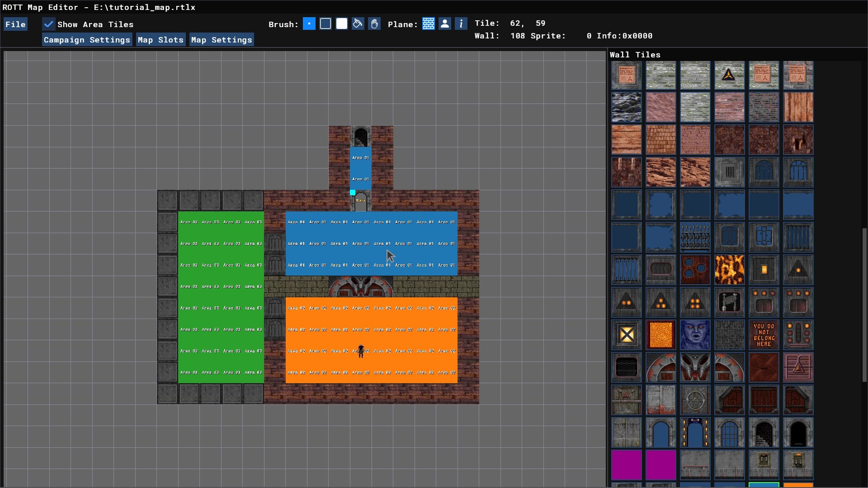
Task: Pick the 'You do not belong here' tile
Action: click(x=764, y=335)
